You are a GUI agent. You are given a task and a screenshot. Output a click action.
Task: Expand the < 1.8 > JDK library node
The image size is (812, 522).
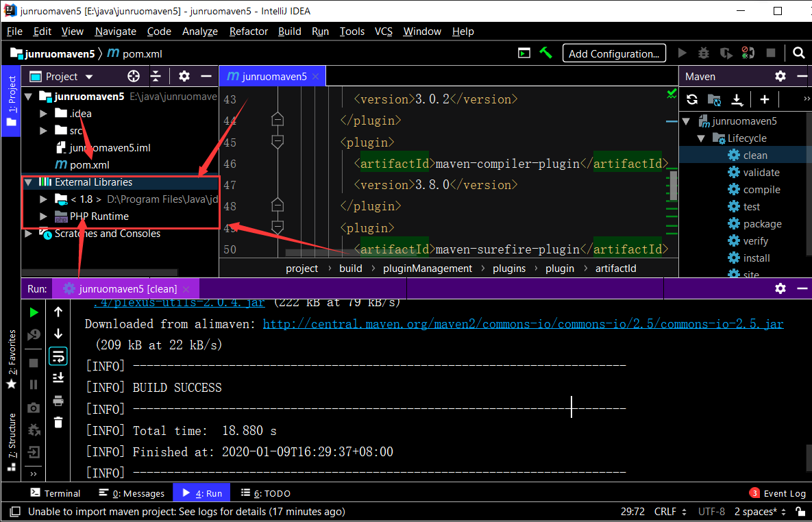click(x=43, y=199)
